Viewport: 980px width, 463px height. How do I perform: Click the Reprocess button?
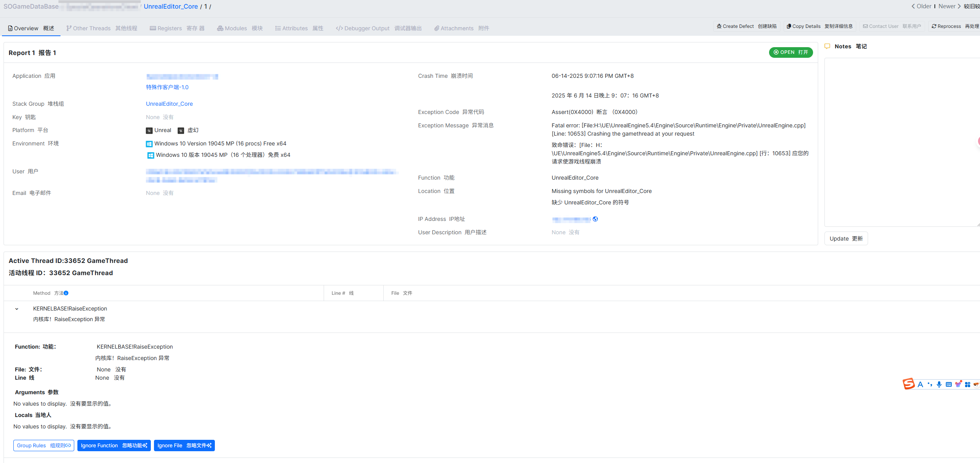click(x=955, y=26)
